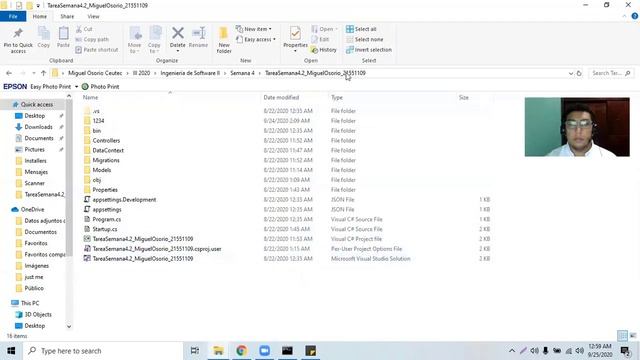Open 3D Objects in navigation pane
The height and width of the screenshot is (360, 640).
point(38,315)
